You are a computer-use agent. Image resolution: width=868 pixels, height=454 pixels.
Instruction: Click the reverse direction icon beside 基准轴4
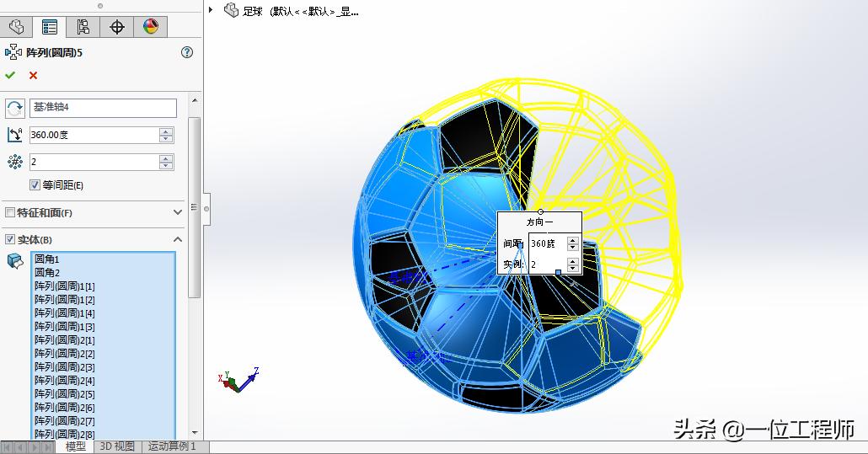15,108
